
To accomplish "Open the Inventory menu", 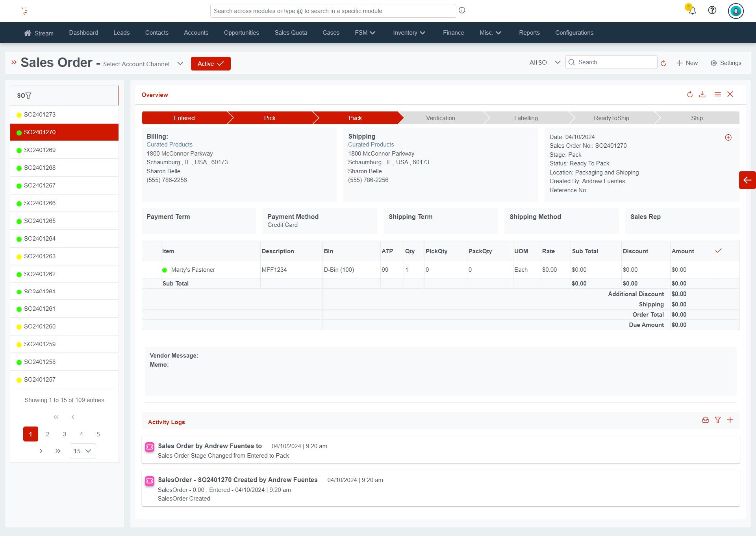I will [x=409, y=33].
